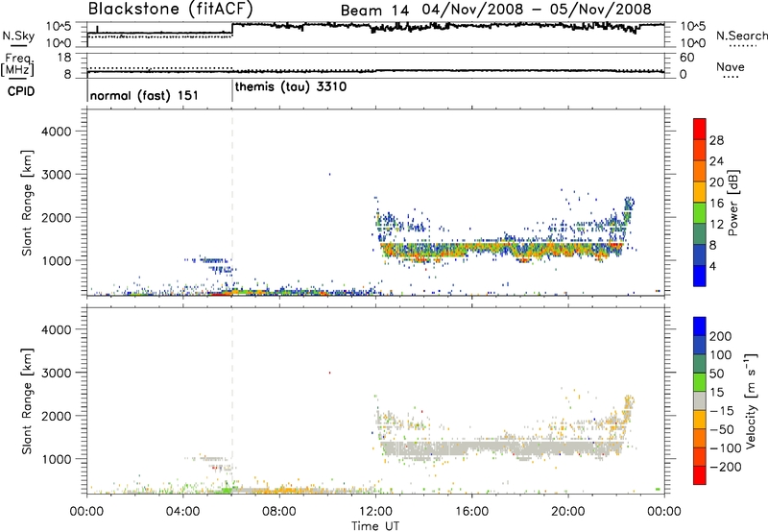Viewport: 768px width, 532px height.
Task: Click the '-15' velocity colorbar label
Action: point(722,411)
